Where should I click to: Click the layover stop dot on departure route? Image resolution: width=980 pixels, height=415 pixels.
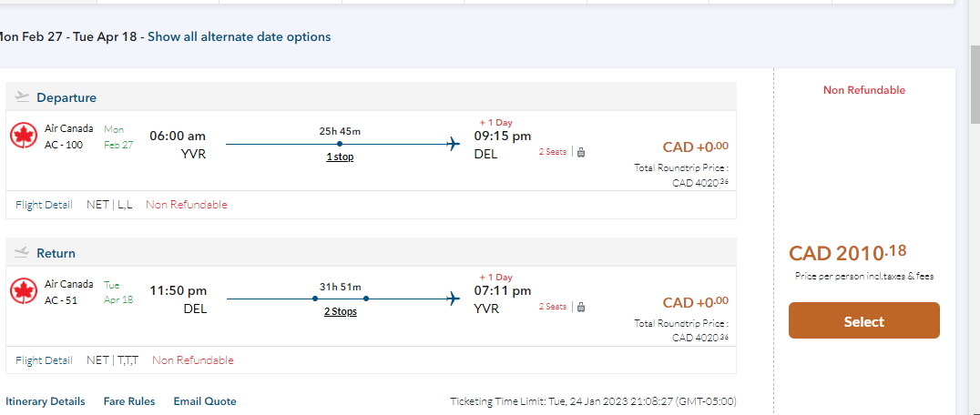tap(340, 144)
